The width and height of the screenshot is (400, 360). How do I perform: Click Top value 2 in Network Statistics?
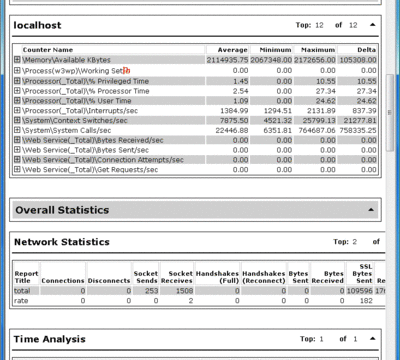pyautogui.click(x=355, y=242)
